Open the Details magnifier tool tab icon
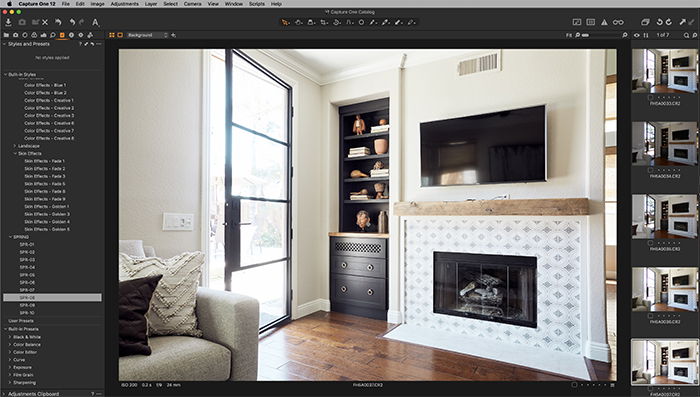The height and width of the screenshot is (397, 700). [x=53, y=35]
